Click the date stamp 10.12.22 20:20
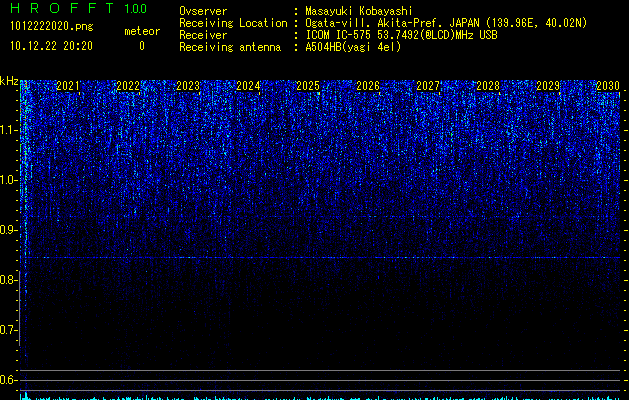The height and width of the screenshot is (400, 629). 51,46
